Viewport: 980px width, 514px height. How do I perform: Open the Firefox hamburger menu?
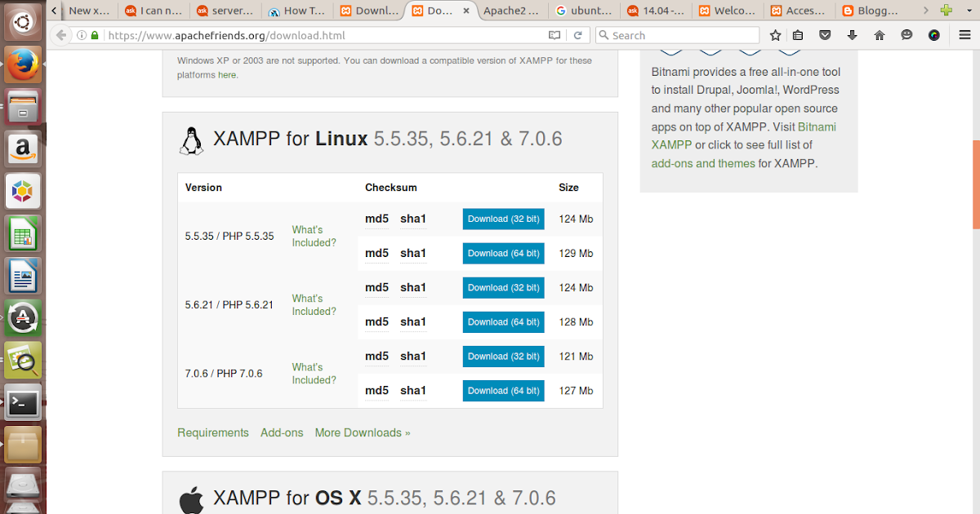tap(965, 35)
